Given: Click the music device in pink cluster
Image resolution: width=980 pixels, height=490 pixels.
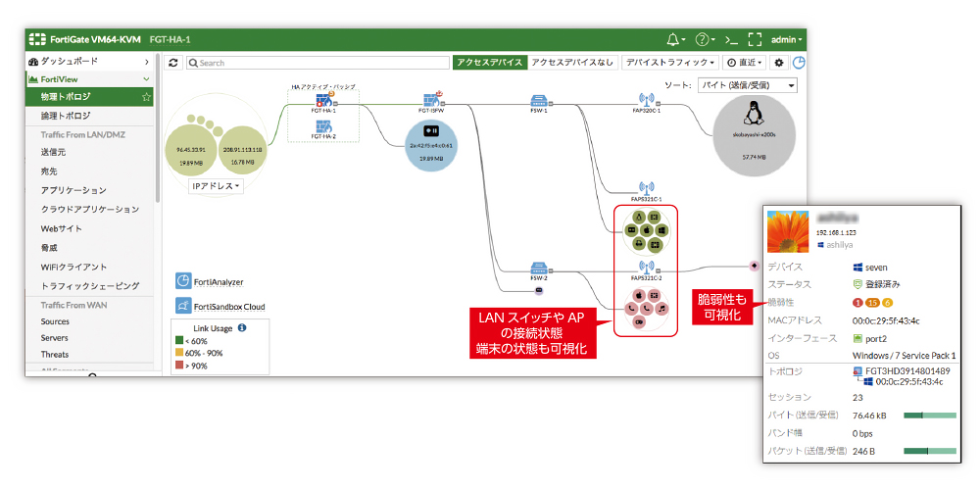Looking at the screenshot, I should (x=661, y=309).
